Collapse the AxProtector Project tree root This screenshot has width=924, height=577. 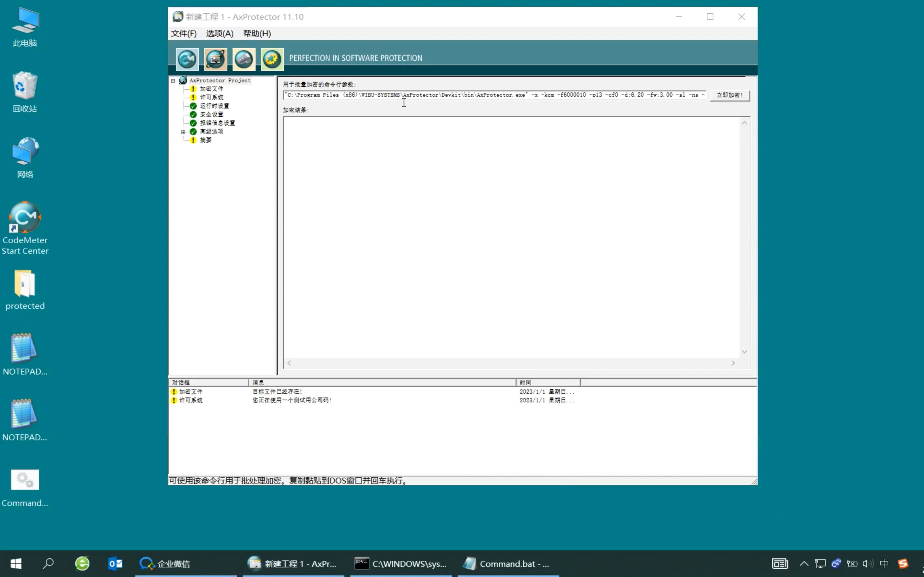(173, 80)
